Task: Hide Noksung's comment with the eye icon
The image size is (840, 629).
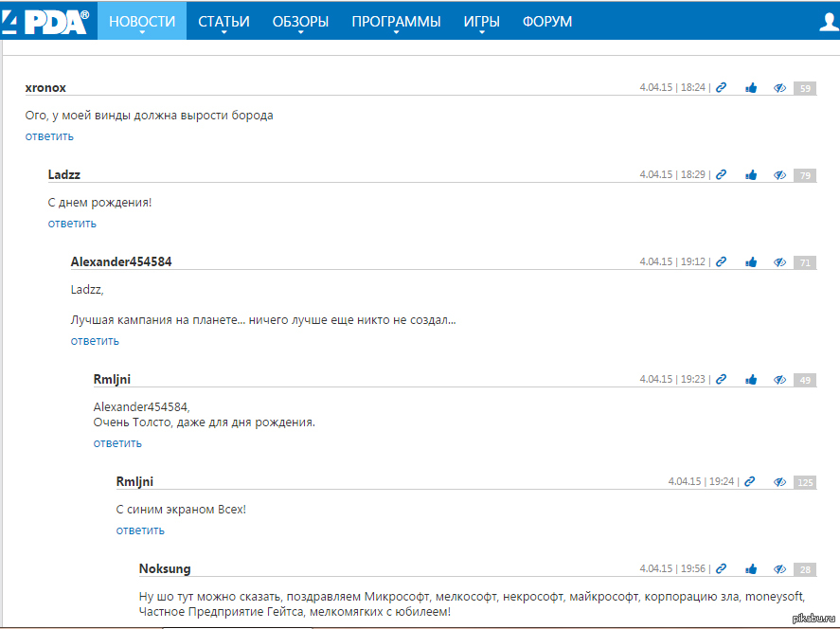Action: tap(779, 569)
